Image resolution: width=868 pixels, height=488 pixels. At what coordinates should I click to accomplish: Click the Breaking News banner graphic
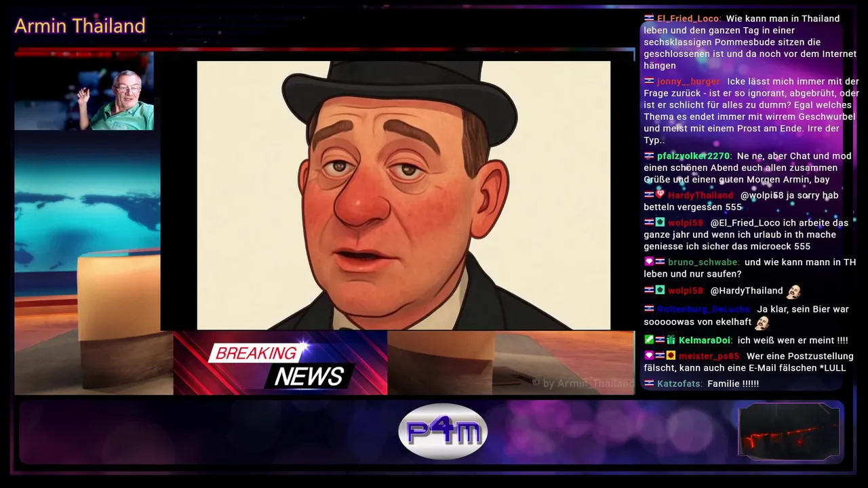[x=280, y=363]
